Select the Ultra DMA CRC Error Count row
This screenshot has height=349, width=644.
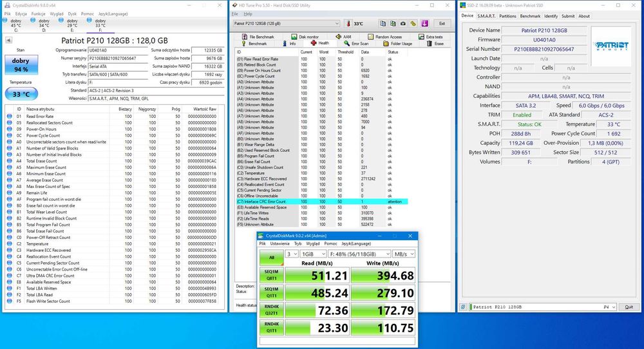click(115, 276)
